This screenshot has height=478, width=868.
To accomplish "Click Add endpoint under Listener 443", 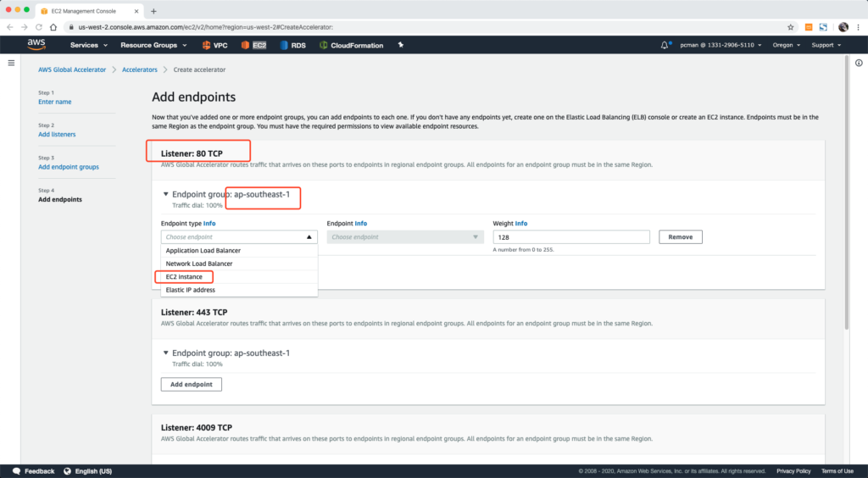I will pyautogui.click(x=192, y=384).
